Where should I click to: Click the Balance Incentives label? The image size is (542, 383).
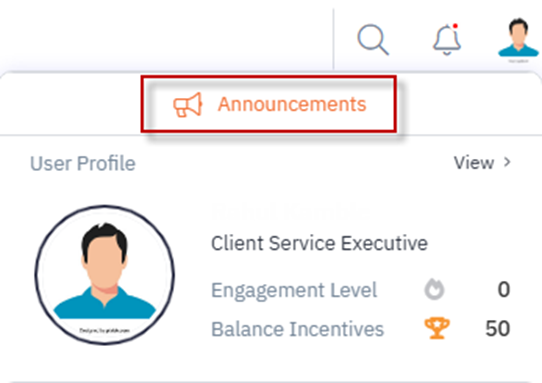pyautogui.click(x=297, y=329)
